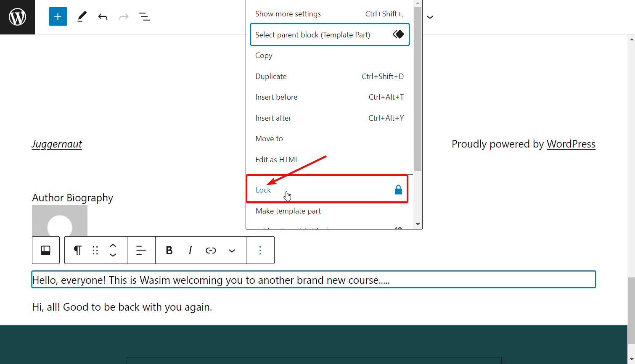The height and width of the screenshot is (364, 635).
Task: Open the Juggernaut site title link
Action: point(57,144)
